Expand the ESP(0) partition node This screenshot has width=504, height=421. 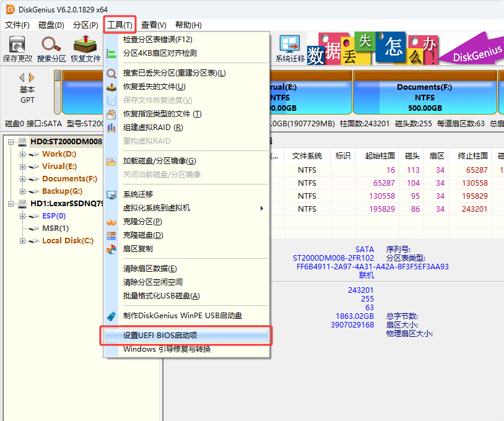tap(22, 216)
